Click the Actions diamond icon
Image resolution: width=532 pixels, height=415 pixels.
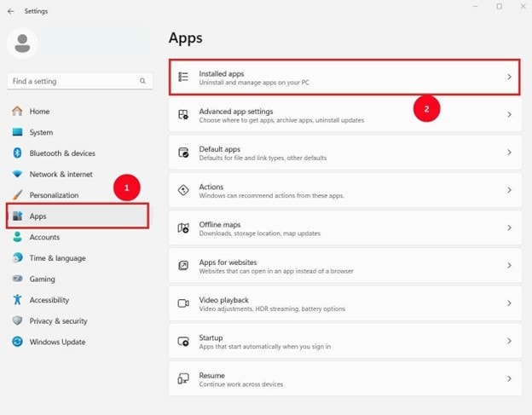pos(183,190)
